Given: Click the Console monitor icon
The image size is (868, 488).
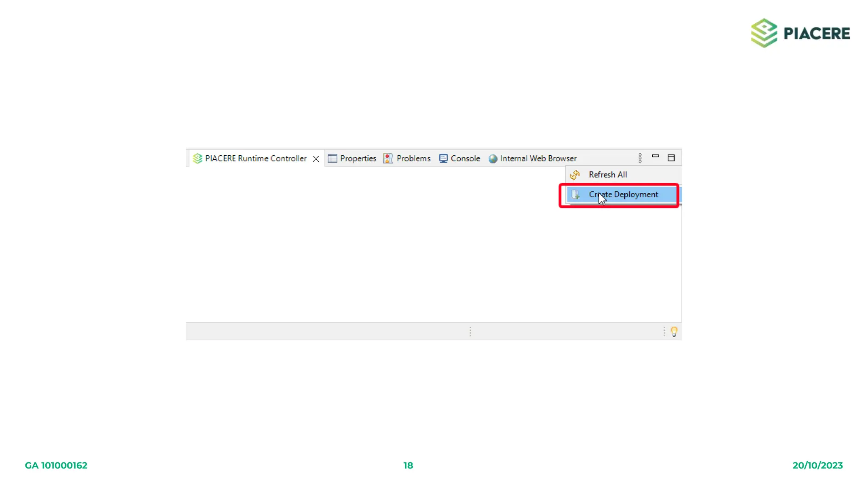Looking at the screenshot, I should (x=443, y=158).
